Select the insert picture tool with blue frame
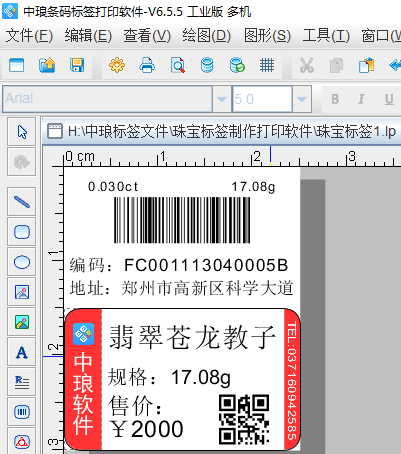This screenshot has height=454, width=401. tap(22, 292)
